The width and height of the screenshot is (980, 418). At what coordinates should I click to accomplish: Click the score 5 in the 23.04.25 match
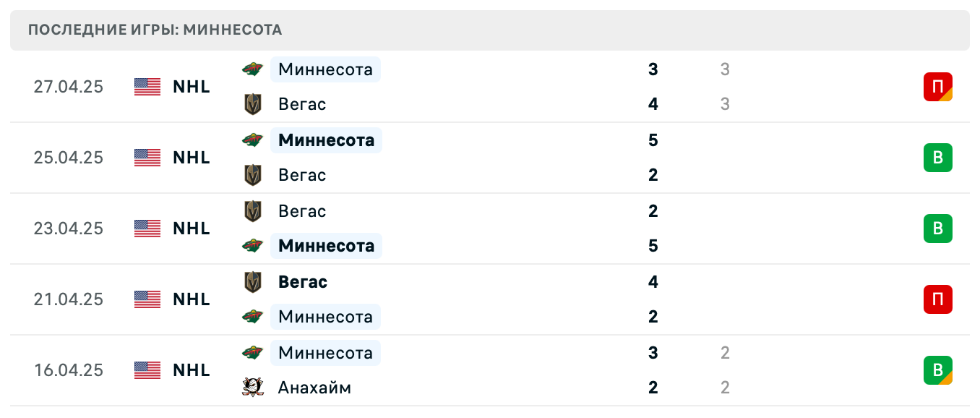coord(653,246)
